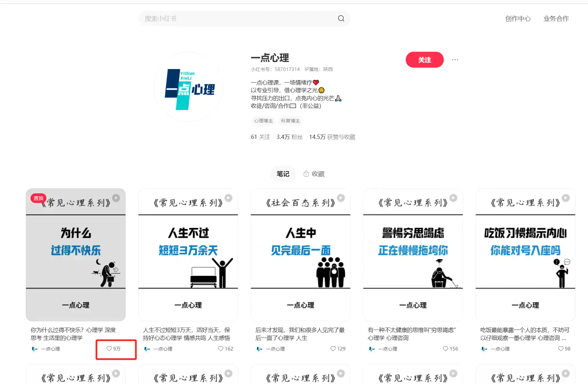Click the play icon on 社会百态系列 video
Screen dimensions: 588x384
click(340, 198)
